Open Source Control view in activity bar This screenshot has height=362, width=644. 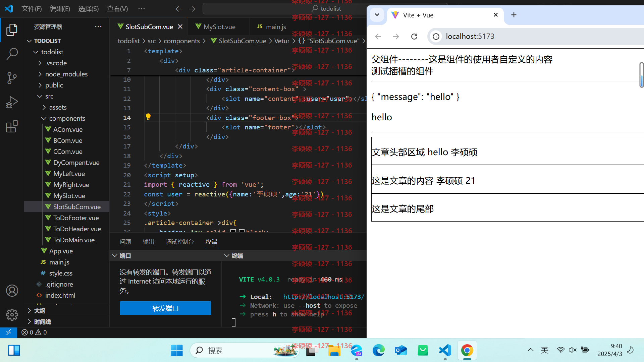coord(12,78)
